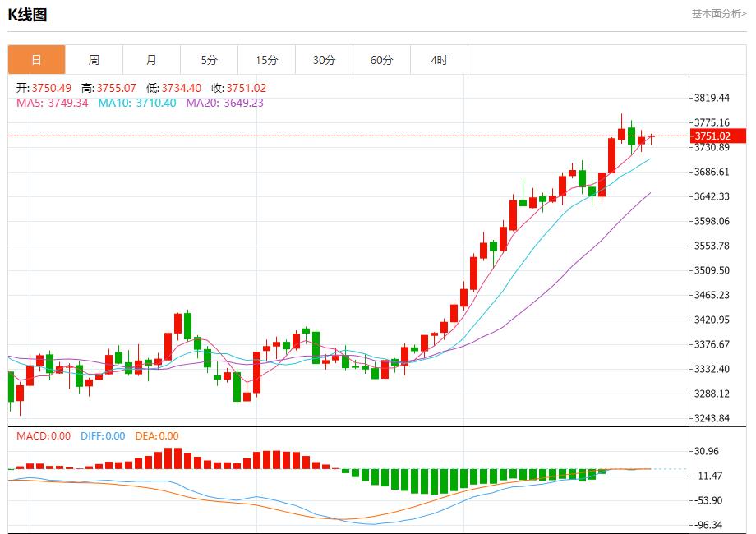Image resolution: width=756 pixels, height=534 pixels.
Task: Click the MA20 indicator label
Action: (x=224, y=103)
